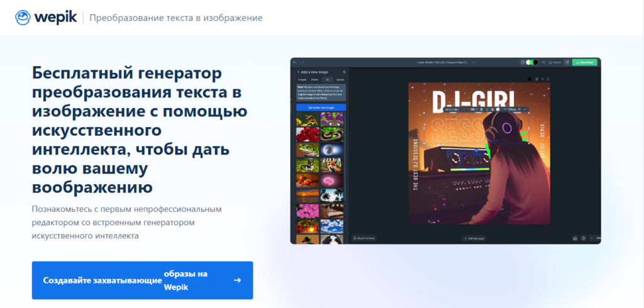Viewport: 644px width, 308px height.
Task: Select the blue sky clouds thumbnail
Action: pos(332,226)
